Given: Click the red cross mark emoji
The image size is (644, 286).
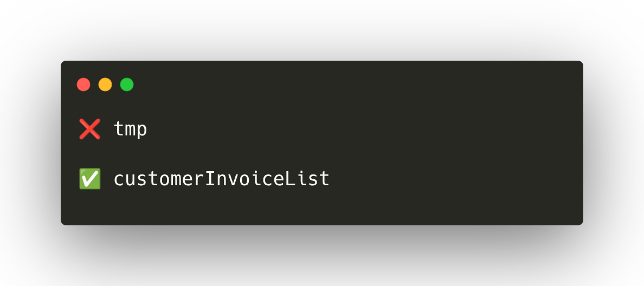Looking at the screenshot, I should [89, 129].
